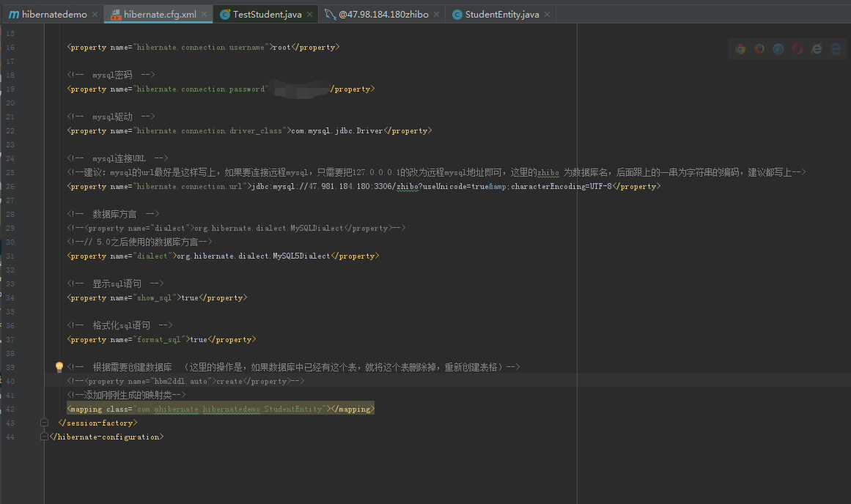Collapse fold marker at hibernate-configuration closing tag
851x504 pixels.
pyautogui.click(x=45, y=437)
